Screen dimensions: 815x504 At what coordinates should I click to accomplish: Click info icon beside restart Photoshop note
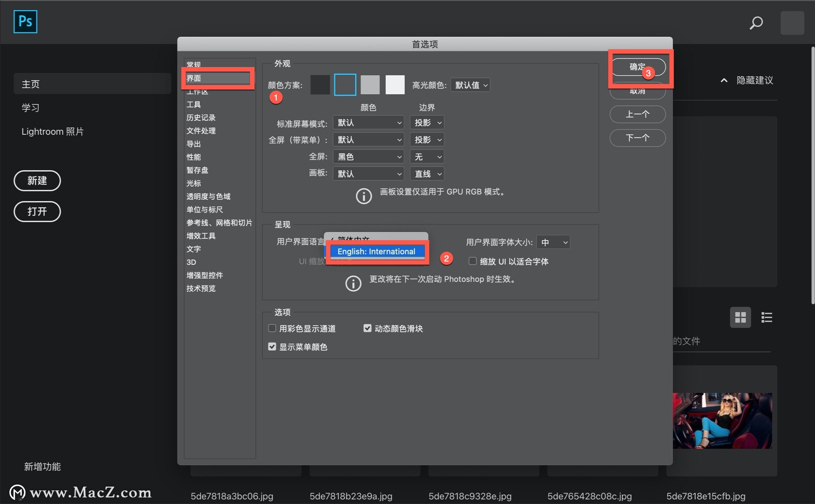pos(353,283)
